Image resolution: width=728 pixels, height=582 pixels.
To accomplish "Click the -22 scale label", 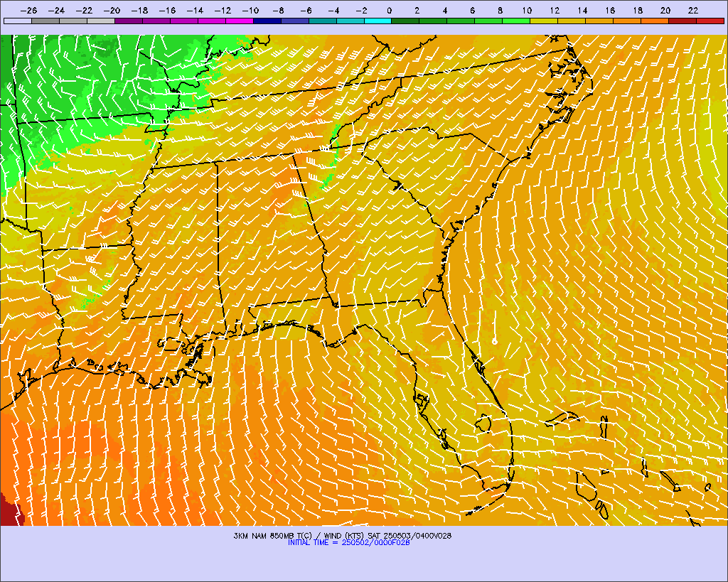I will click(x=85, y=11).
